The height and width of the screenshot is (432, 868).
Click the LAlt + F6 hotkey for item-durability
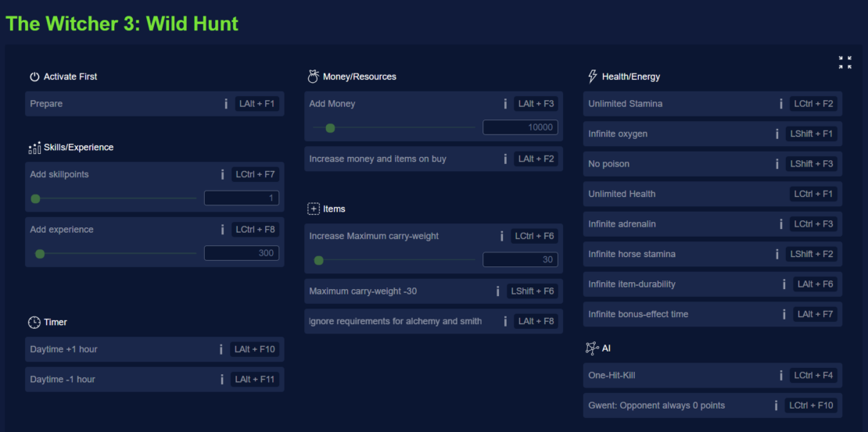click(x=816, y=284)
